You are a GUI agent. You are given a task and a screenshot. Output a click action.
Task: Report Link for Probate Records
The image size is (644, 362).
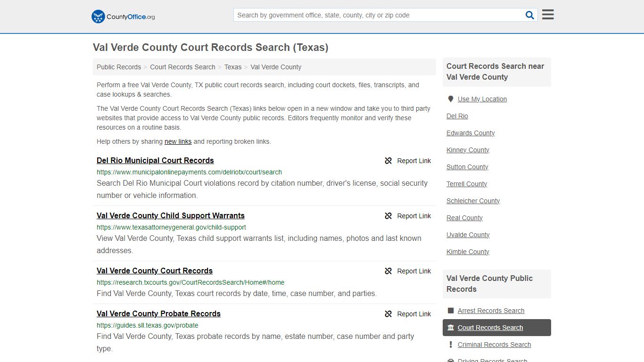tap(414, 314)
